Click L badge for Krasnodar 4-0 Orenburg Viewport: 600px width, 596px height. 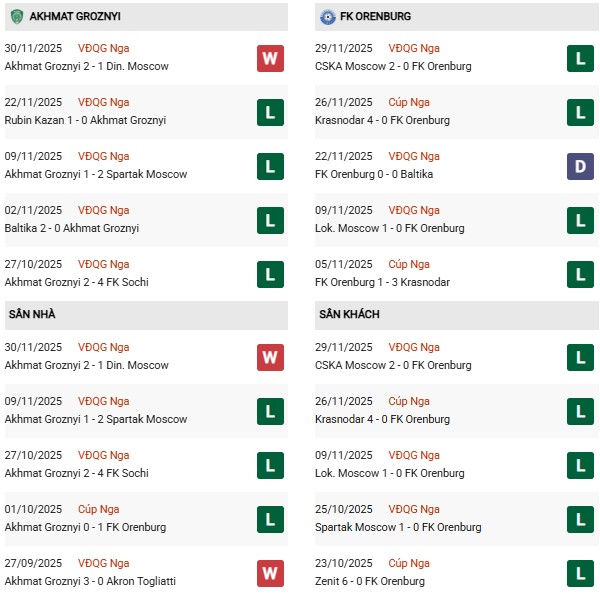click(x=580, y=112)
